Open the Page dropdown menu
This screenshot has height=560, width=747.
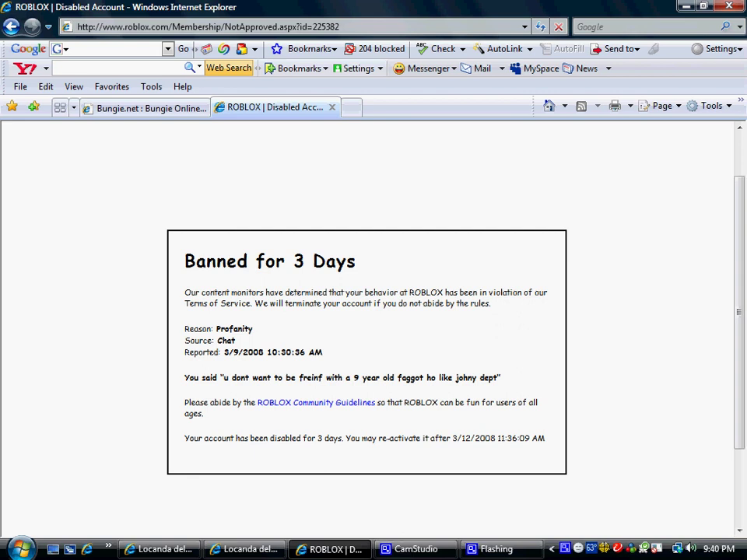click(660, 106)
